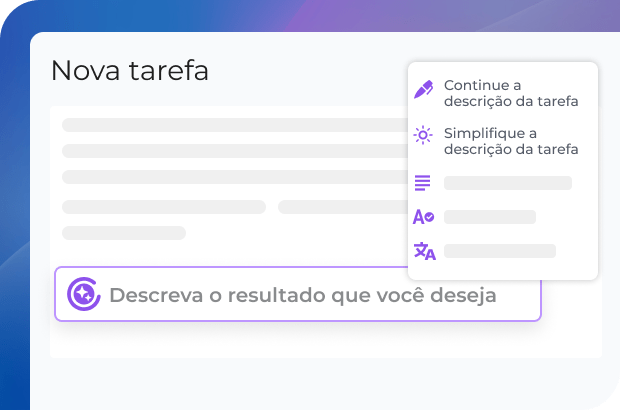Click the pen icon for continuing the description
This screenshot has height=410, width=620.
pos(423,90)
